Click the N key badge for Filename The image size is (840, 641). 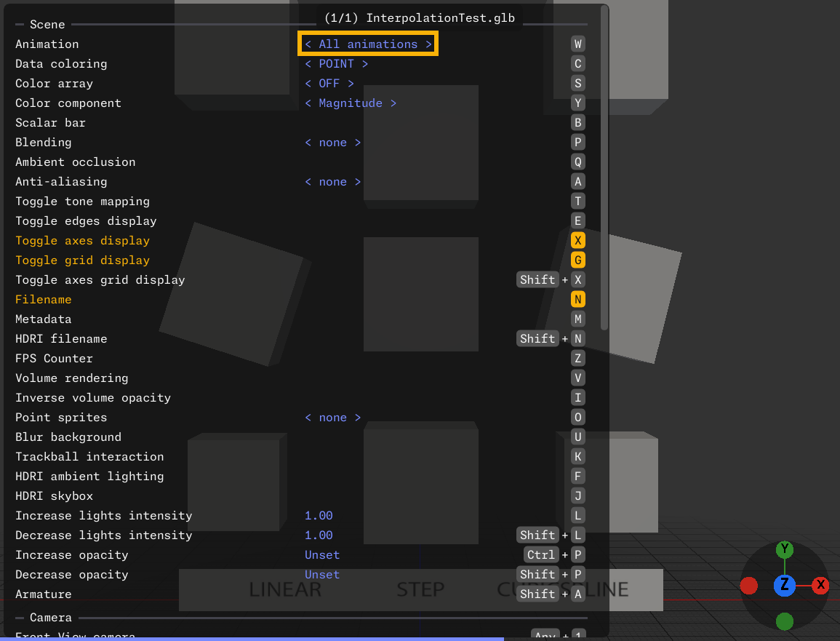(578, 299)
